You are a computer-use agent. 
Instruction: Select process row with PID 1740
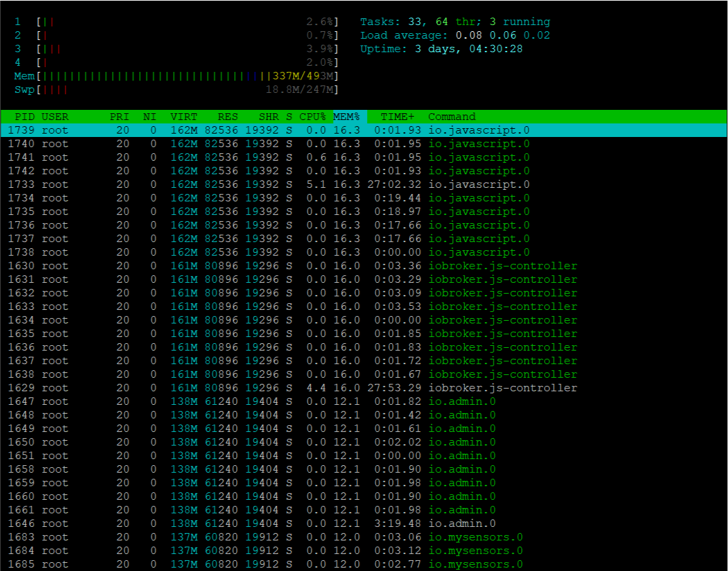364,144
